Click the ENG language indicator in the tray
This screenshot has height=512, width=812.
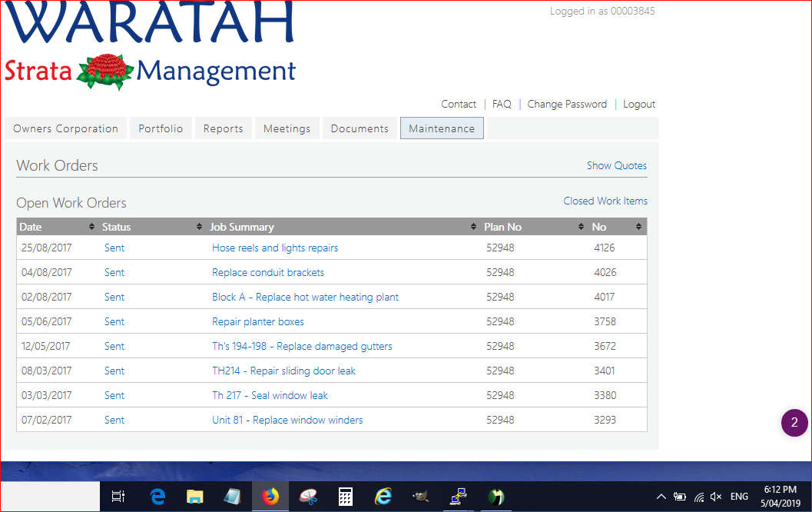click(x=739, y=497)
